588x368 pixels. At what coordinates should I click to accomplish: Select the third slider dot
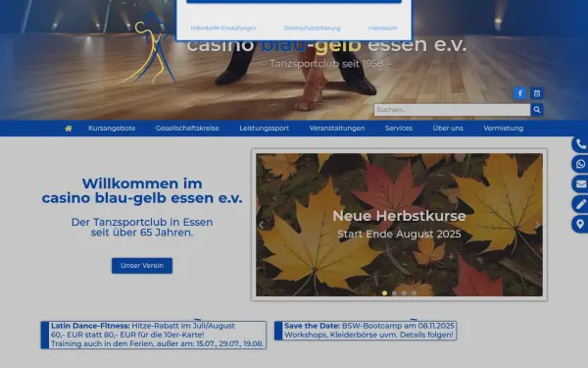(x=404, y=292)
